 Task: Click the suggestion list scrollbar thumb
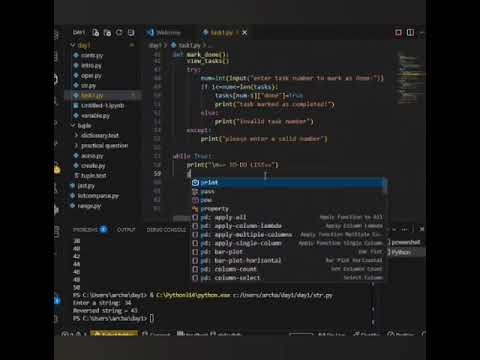385,186
